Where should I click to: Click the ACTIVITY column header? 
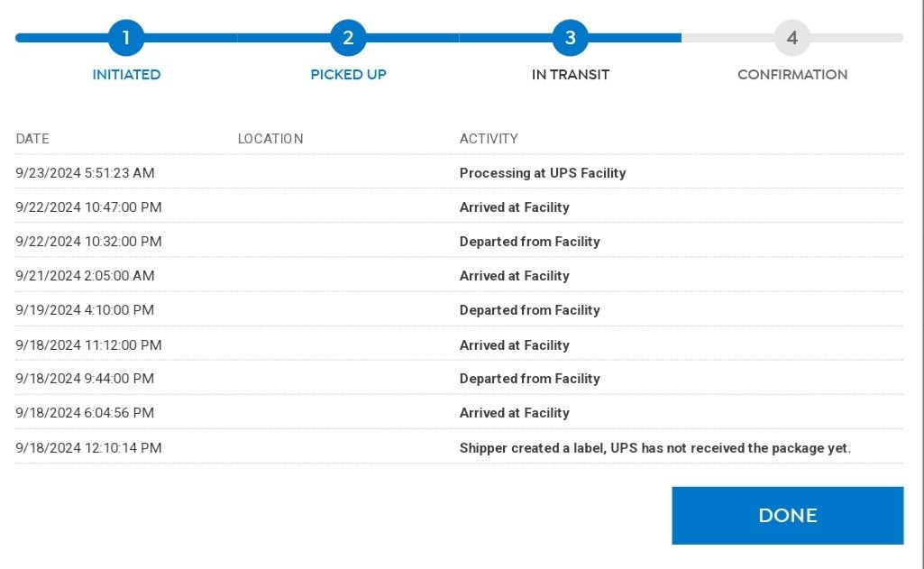(488, 139)
